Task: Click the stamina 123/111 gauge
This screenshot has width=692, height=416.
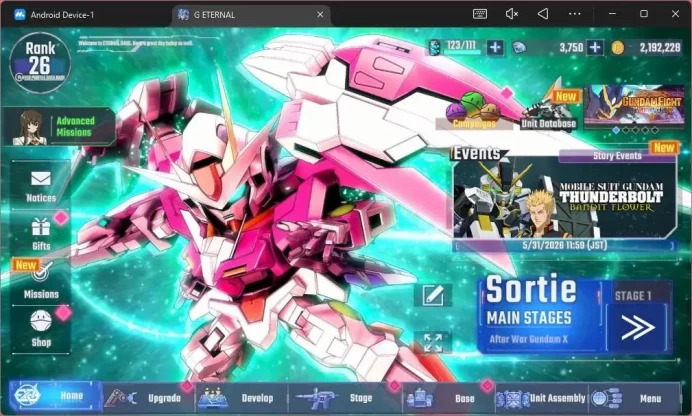Action: click(x=462, y=46)
